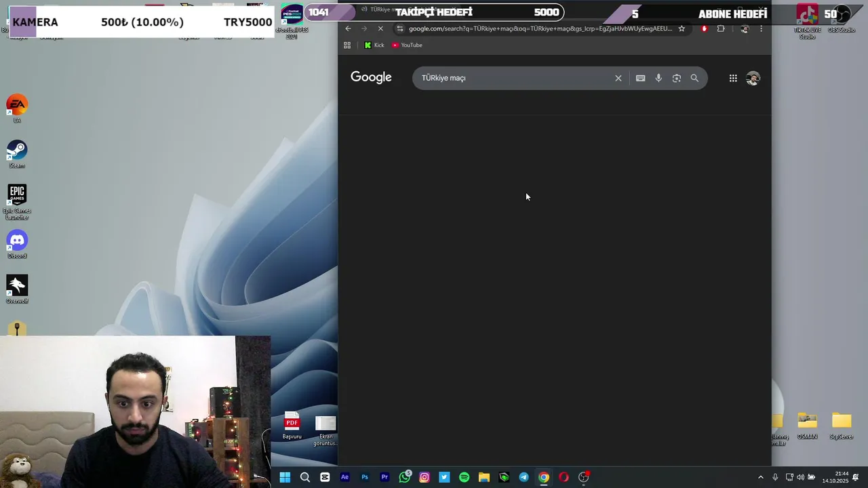
Task: Open File Explorer from the taskbar
Action: pos(484,477)
